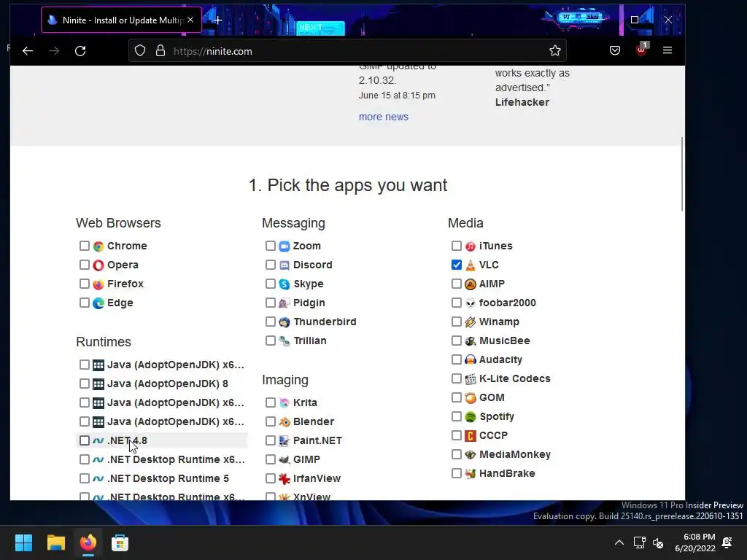Check the GIMP checkbox
The height and width of the screenshot is (560, 747).
pyautogui.click(x=271, y=459)
